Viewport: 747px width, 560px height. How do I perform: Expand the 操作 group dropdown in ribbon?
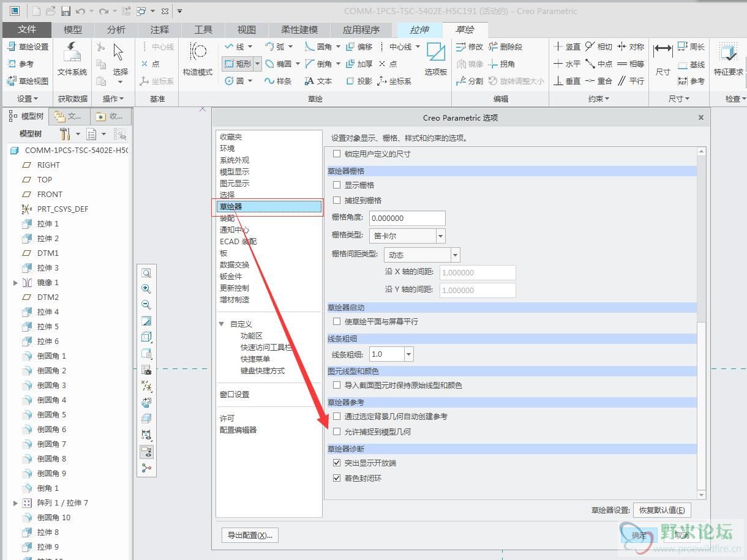point(113,99)
